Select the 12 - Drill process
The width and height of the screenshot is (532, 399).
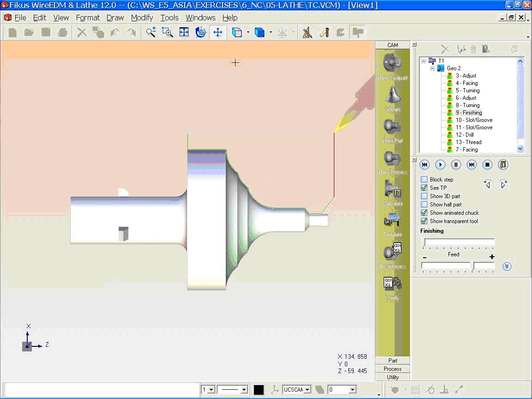click(465, 135)
